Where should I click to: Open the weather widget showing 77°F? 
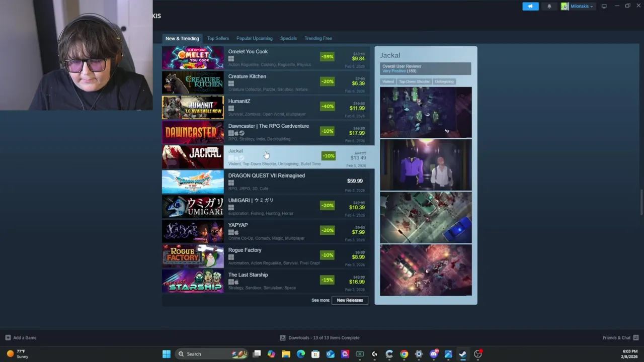17,354
